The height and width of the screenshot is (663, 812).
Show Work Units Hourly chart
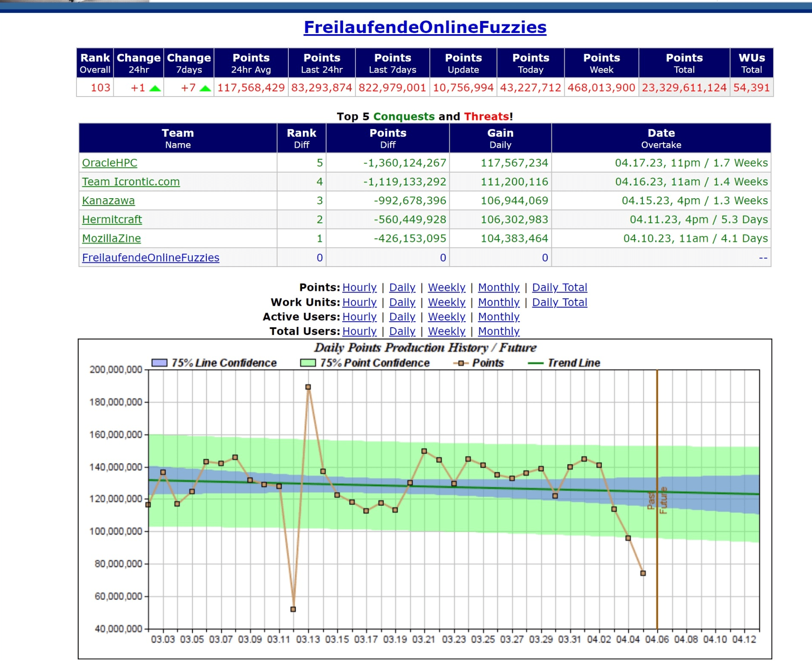coord(360,302)
